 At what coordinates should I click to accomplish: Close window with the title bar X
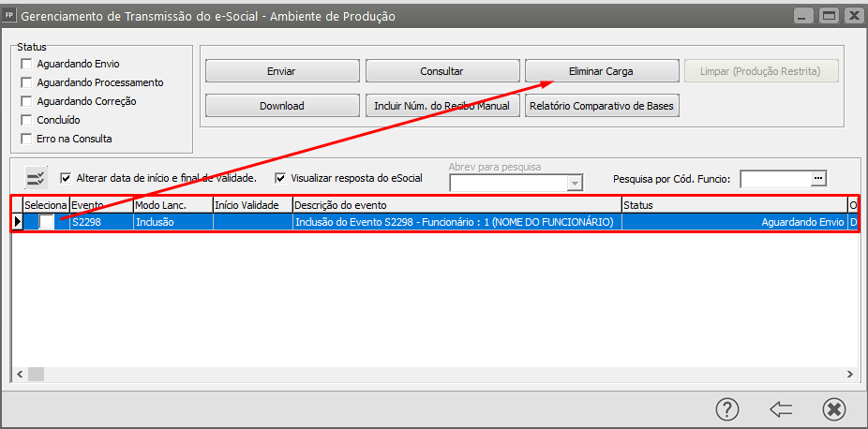click(x=853, y=16)
